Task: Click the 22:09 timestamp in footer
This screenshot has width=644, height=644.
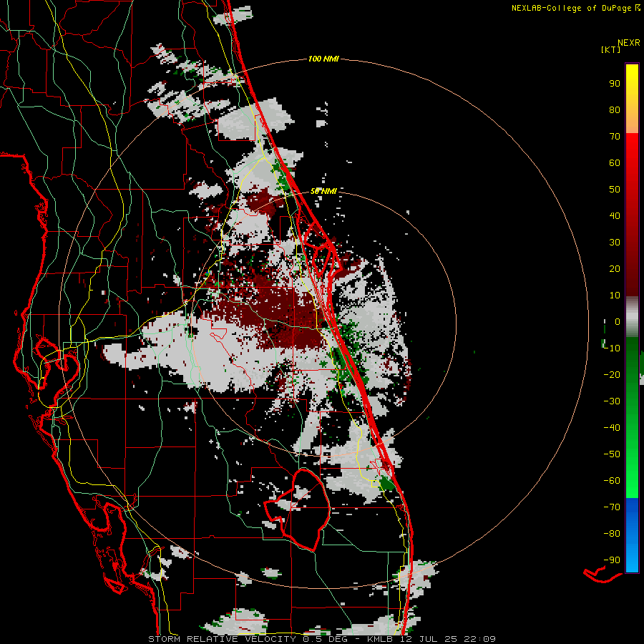Action: coord(479,639)
